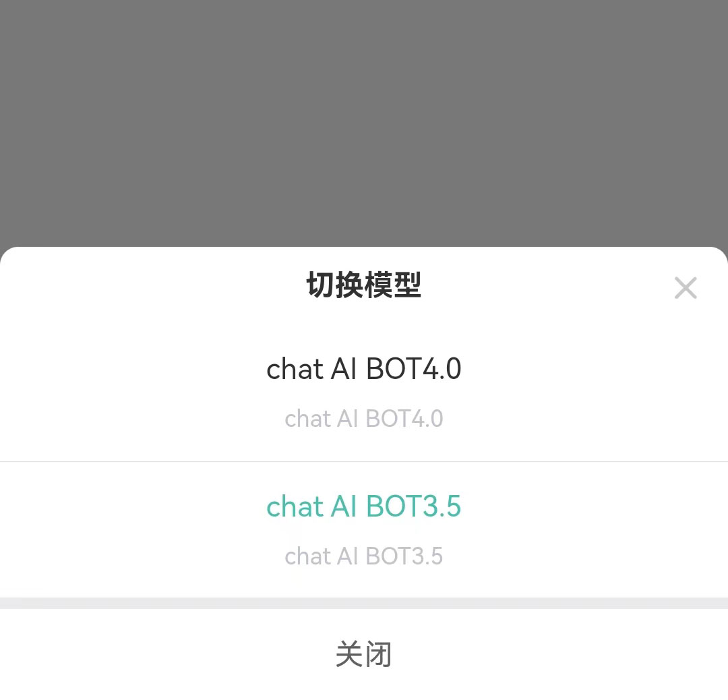The width and height of the screenshot is (728, 700).
Task: Tap the grey overlay above the dialog
Action: tap(364, 121)
